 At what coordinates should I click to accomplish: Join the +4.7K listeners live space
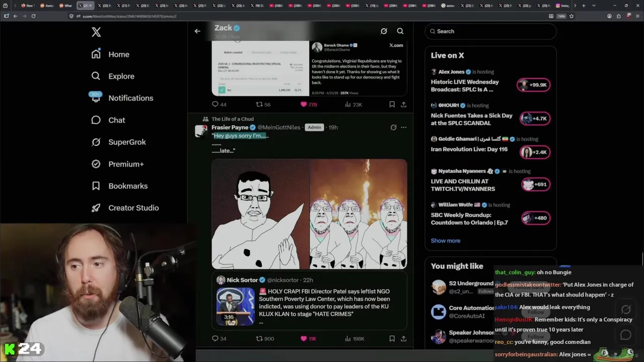point(535,119)
